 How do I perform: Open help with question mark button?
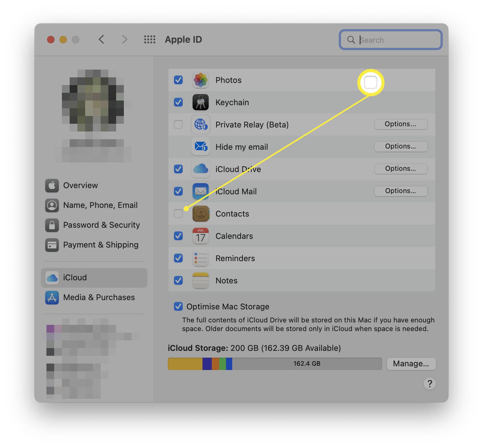tap(430, 384)
